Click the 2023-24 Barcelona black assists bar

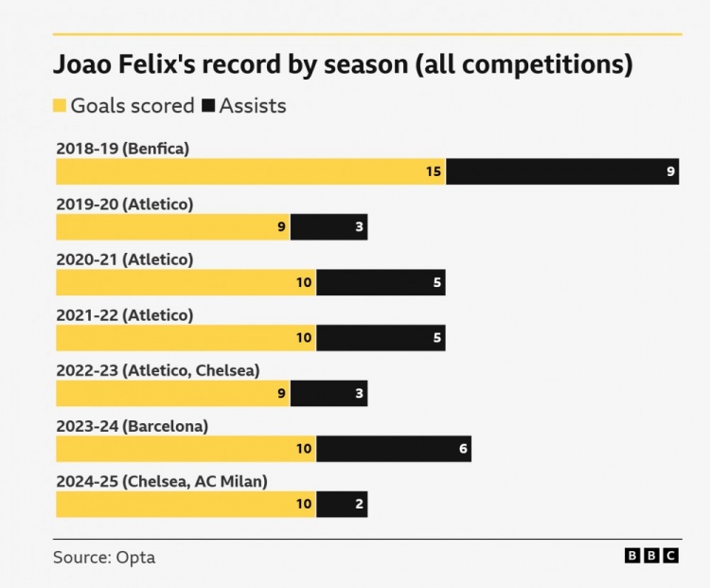pyautogui.click(x=394, y=449)
